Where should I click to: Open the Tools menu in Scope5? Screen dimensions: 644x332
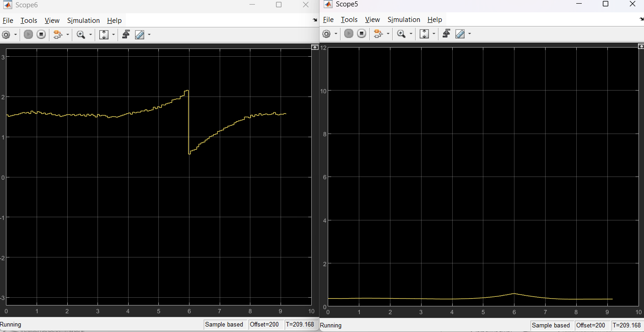tap(349, 20)
